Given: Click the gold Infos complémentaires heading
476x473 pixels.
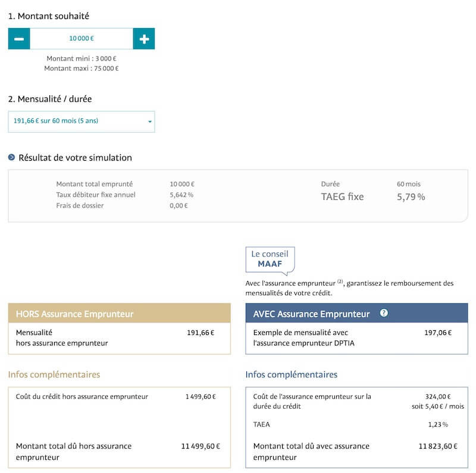Looking at the screenshot, I should coord(54,374).
